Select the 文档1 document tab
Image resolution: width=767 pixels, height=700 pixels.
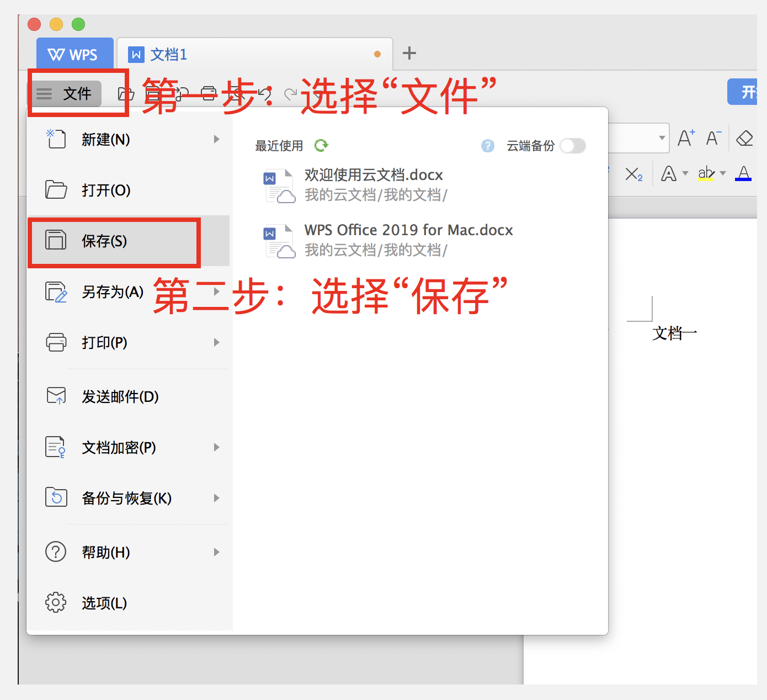tap(255, 54)
